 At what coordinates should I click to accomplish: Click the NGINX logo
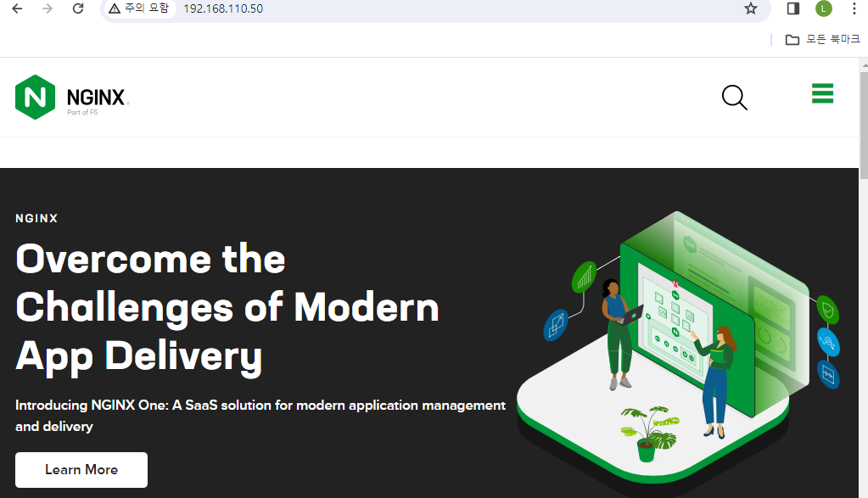tap(72, 98)
